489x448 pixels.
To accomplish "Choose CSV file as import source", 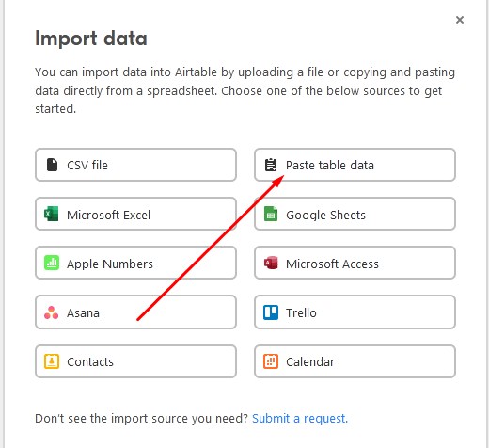I will point(135,165).
